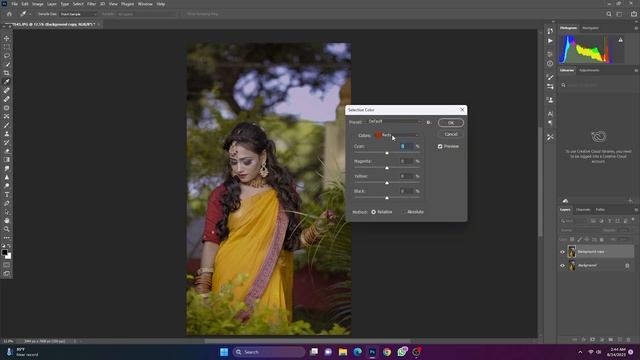This screenshot has width=640, height=360.
Task: Click the foreground color swatch
Action: 5,253
